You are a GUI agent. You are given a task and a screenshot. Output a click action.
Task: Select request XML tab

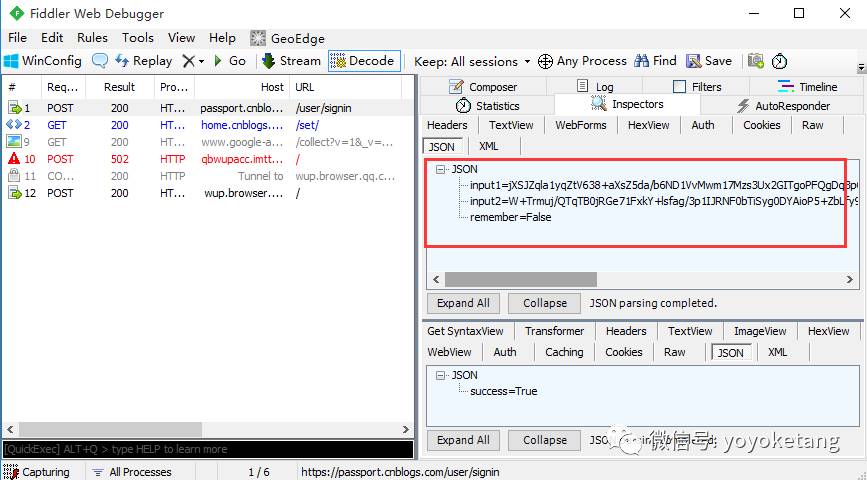coord(488,147)
